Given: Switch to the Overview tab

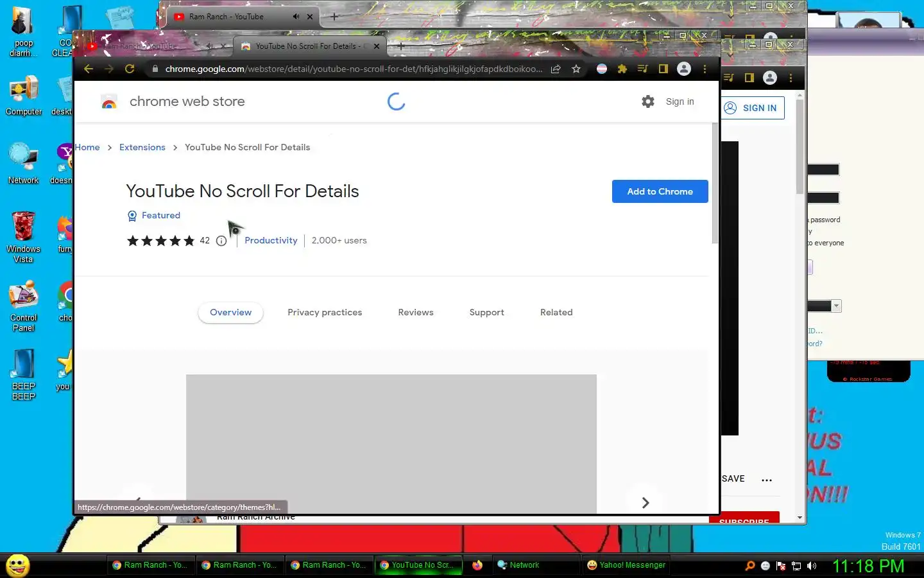Looking at the screenshot, I should click(230, 313).
